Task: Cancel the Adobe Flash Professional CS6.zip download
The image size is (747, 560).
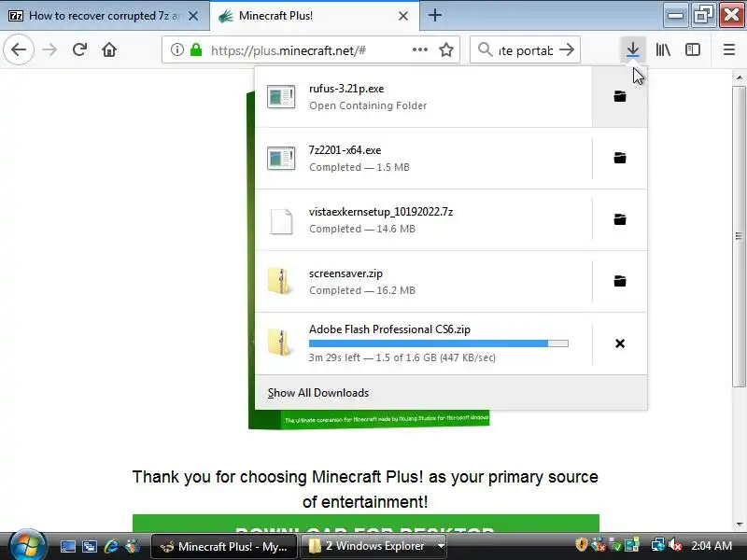Action: [620, 343]
